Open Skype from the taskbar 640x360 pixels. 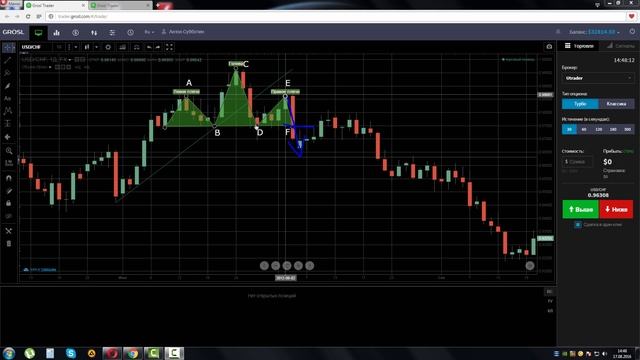coord(71,353)
